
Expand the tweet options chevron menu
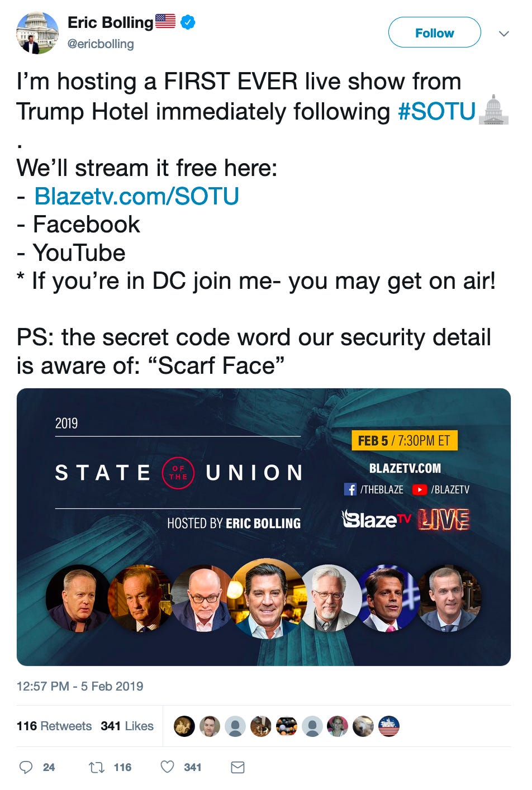[x=503, y=34]
